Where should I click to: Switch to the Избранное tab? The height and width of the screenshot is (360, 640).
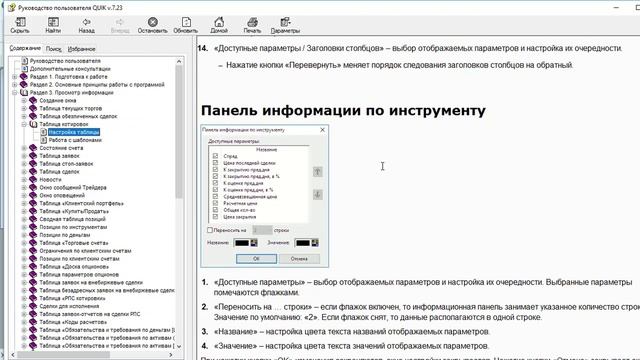click(x=81, y=49)
